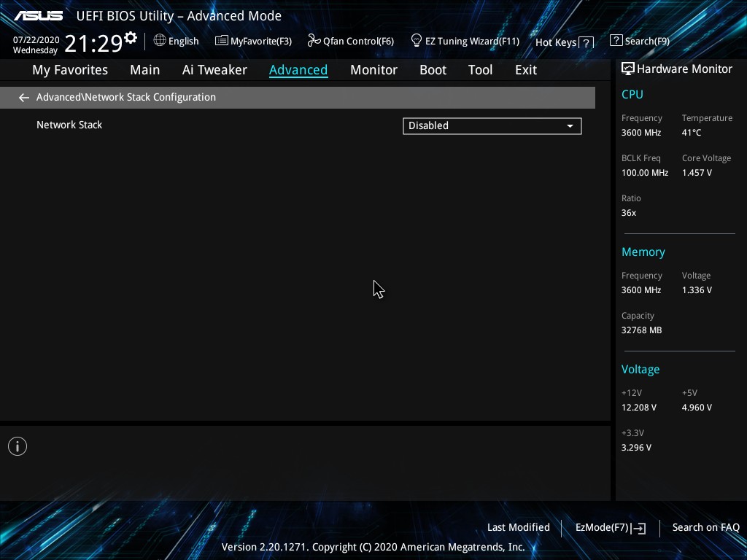Go to the Monitor tab
Screen dimensions: 747x560
[x=373, y=70]
